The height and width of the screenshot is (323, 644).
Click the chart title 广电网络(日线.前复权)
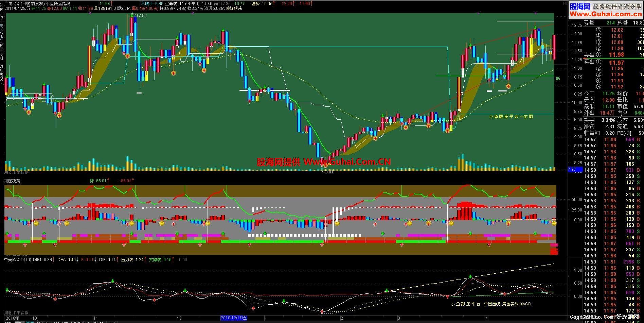[x=25, y=3]
